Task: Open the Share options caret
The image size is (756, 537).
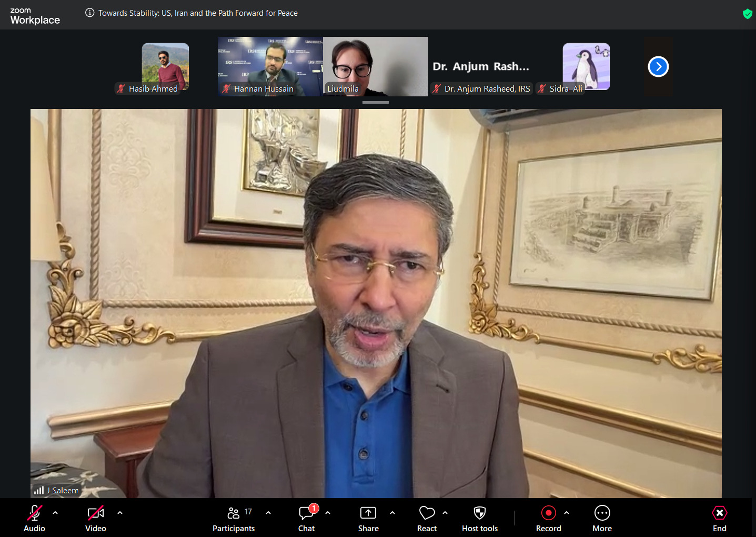Action: click(392, 512)
